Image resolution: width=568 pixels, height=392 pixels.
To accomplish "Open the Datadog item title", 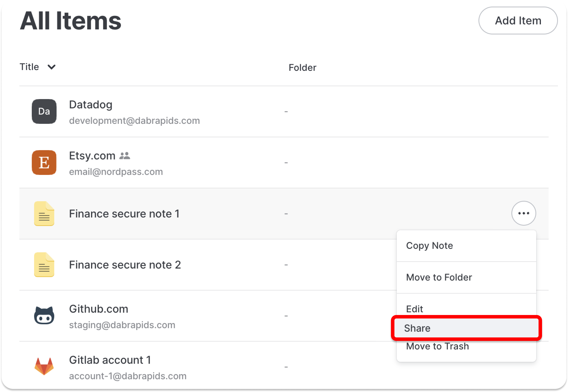I will click(x=91, y=105).
